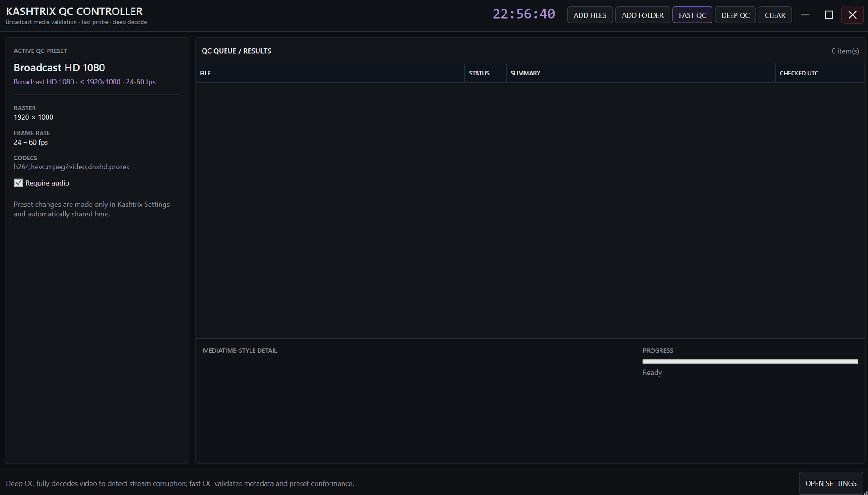Click the CHECKED UTC column header

coord(820,73)
